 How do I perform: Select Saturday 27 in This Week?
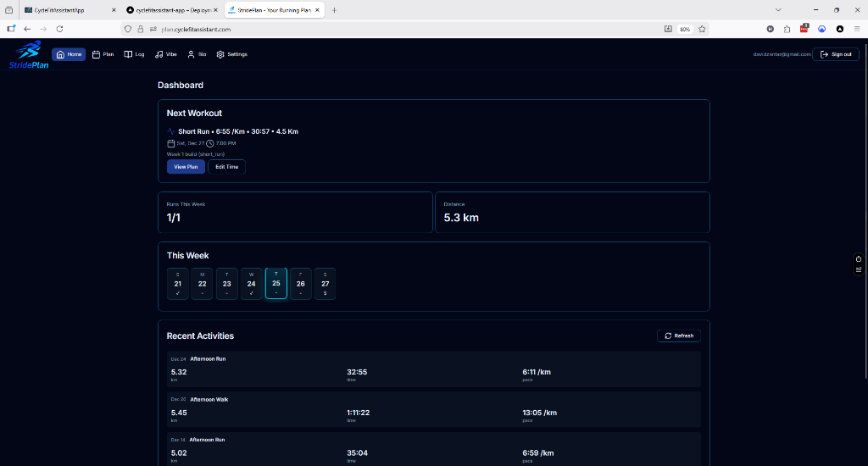pyautogui.click(x=325, y=284)
